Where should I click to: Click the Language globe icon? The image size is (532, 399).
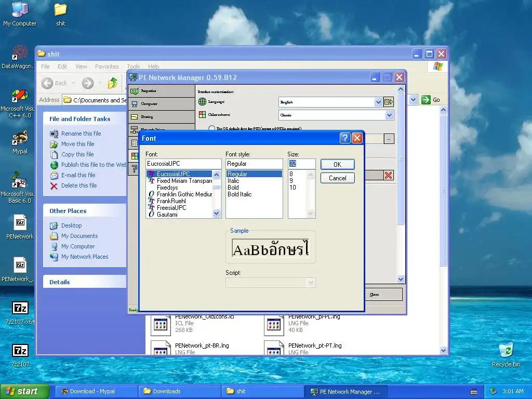point(202,101)
